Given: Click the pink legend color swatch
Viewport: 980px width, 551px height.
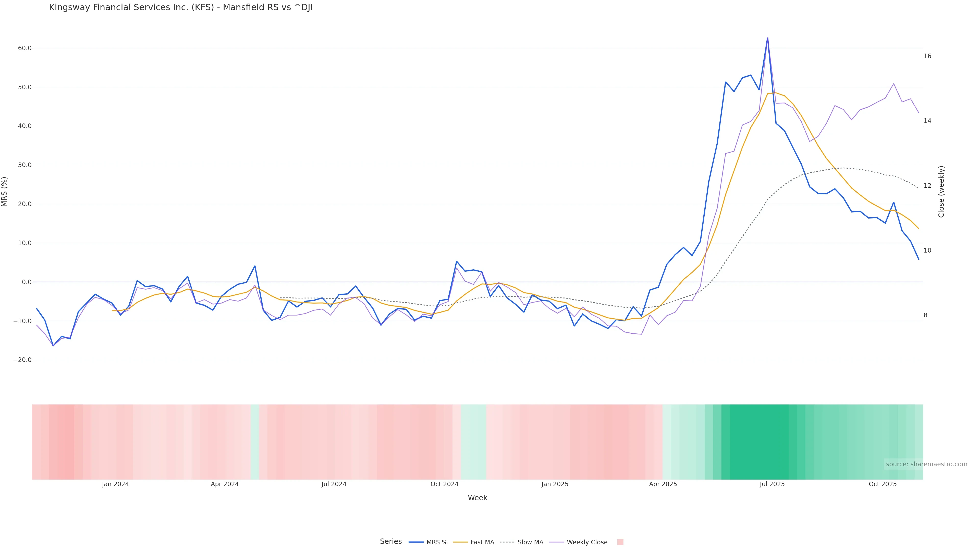Looking at the screenshot, I should point(620,542).
